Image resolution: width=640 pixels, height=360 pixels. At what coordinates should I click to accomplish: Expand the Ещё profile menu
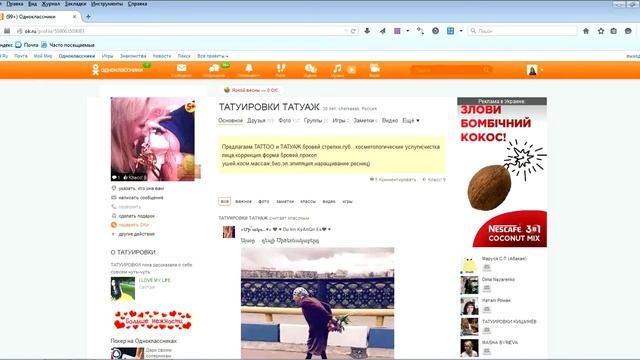[x=411, y=120]
